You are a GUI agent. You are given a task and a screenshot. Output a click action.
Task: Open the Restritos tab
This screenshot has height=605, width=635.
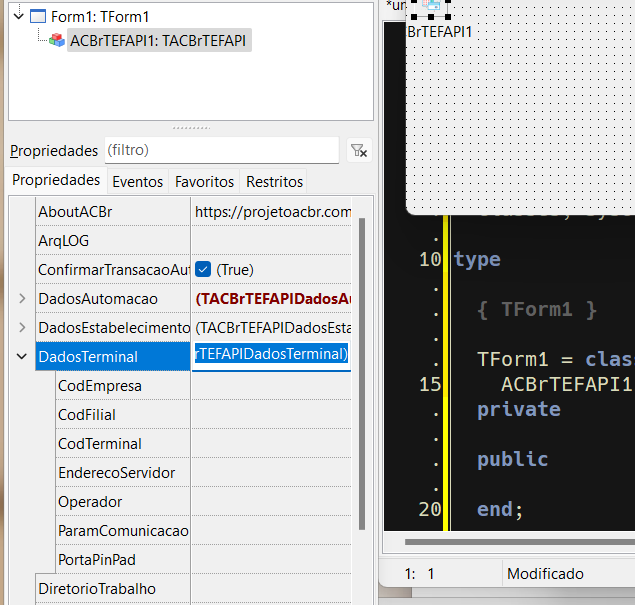[x=275, y=181]
